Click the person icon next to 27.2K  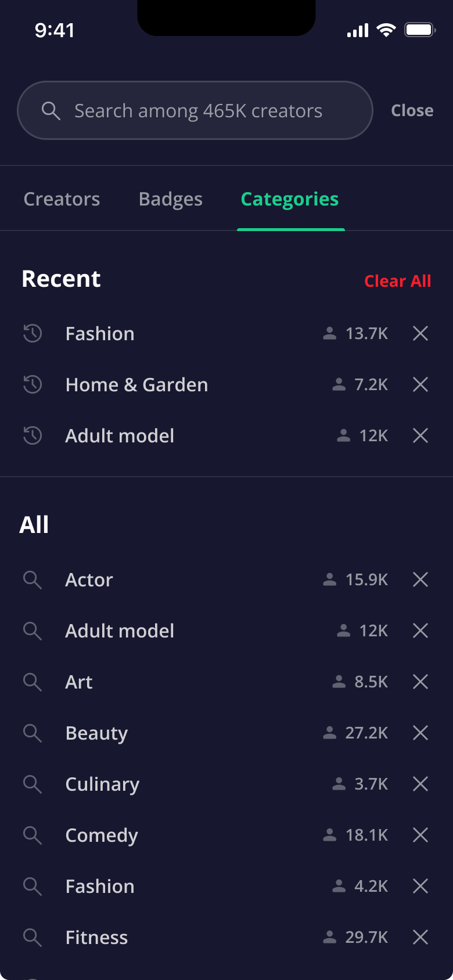tap(330, 733)
